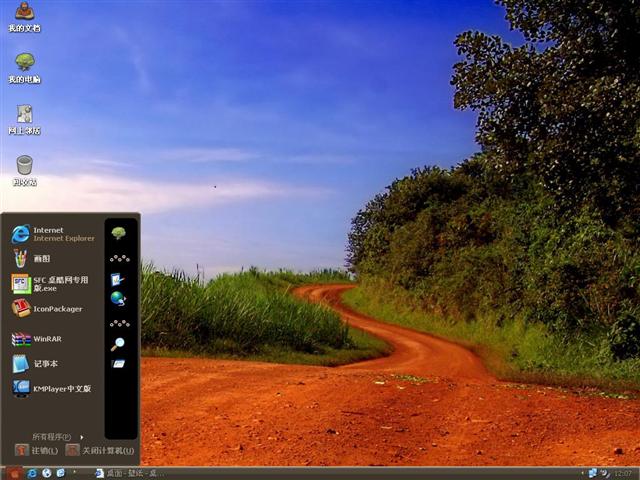Click the 注销 log off button
Image resolution: width=640 pixels, height=480 pixels.
[x=37, y=450]
